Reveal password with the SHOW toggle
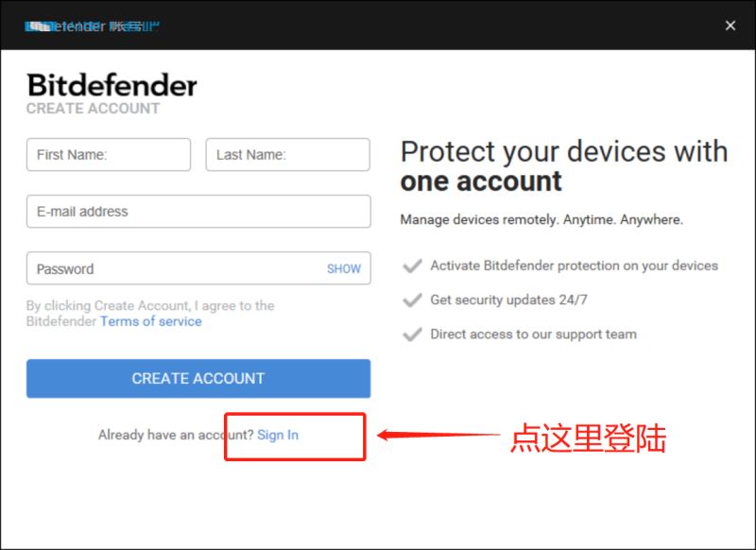The image size is (756, 550). click(x=344, y=268)
